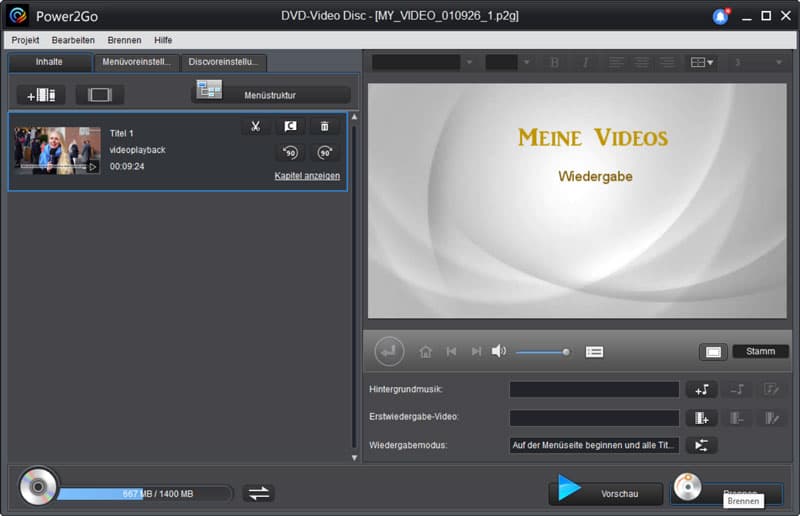Image resolution: width=800 pixels, height=516 pixels.
Task: Rotate video 90° counterclockwise
Action: point(290,153)
